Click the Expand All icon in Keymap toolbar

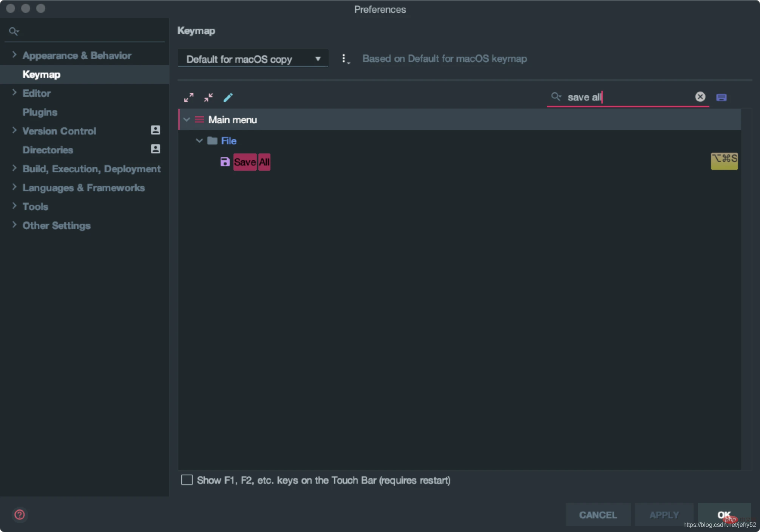pyautogui.click(x=188, y=97)
